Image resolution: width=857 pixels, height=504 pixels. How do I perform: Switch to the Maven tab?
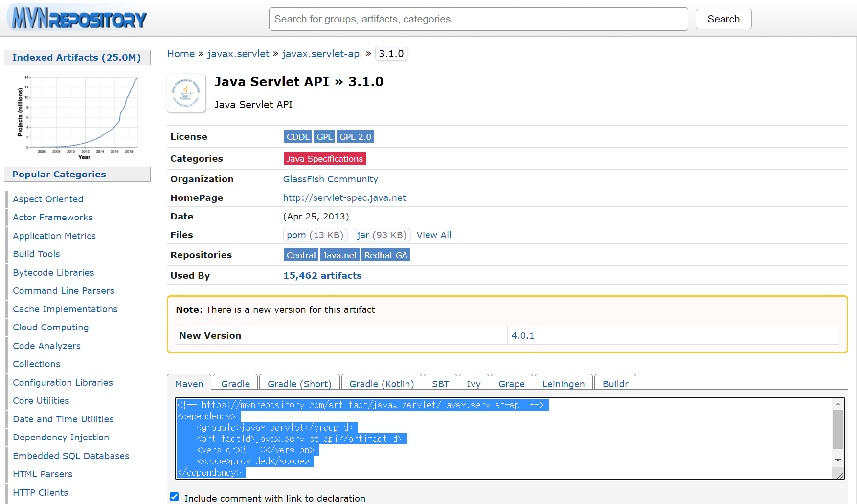[189, 384]
